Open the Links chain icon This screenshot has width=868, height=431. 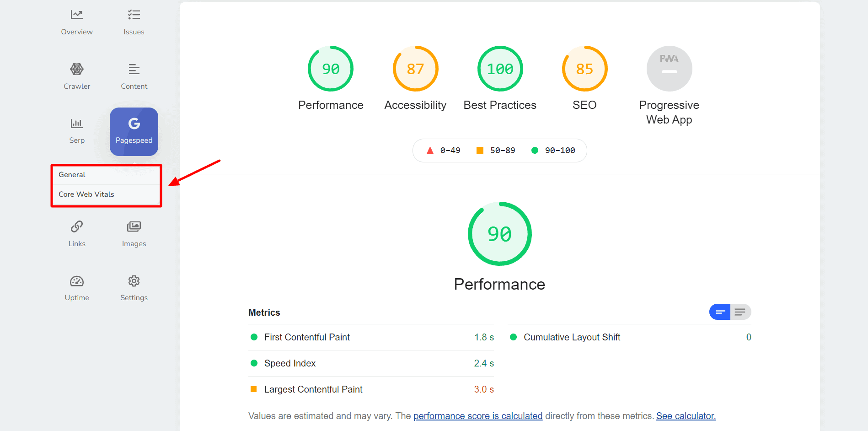(x=77, y=227)
